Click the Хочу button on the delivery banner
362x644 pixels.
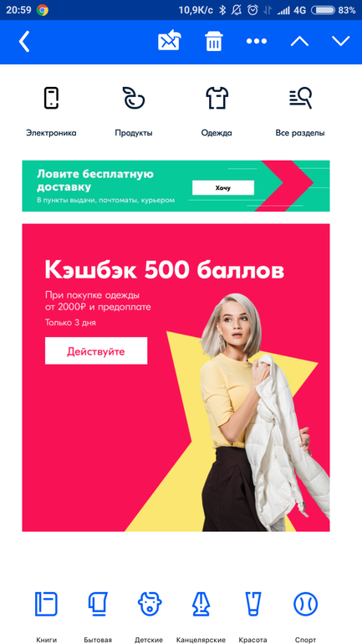(x=223, y=187)
